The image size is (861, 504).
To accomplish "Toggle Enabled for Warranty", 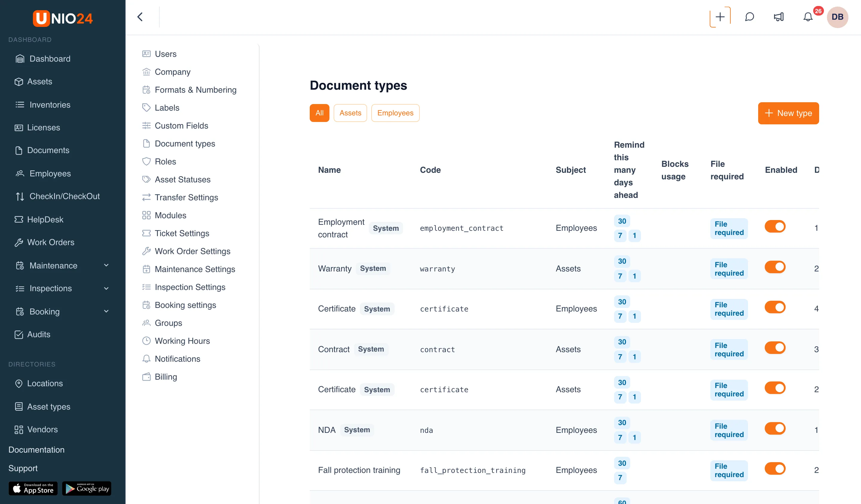I will (775, 267).
